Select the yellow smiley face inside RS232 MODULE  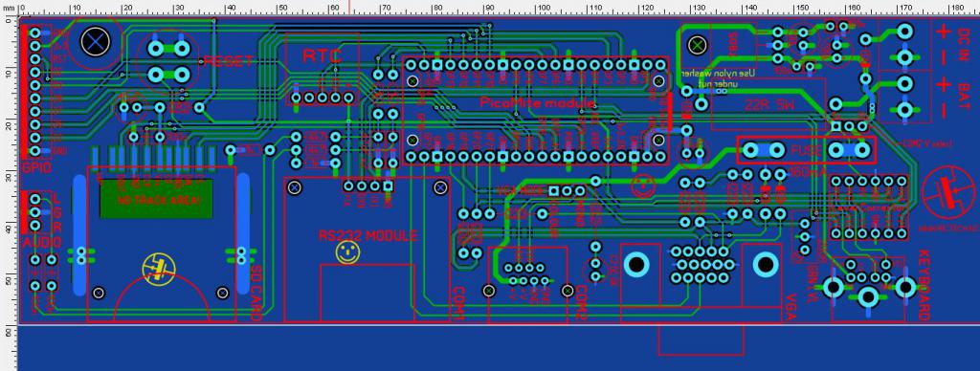click(x=348, y=252)
